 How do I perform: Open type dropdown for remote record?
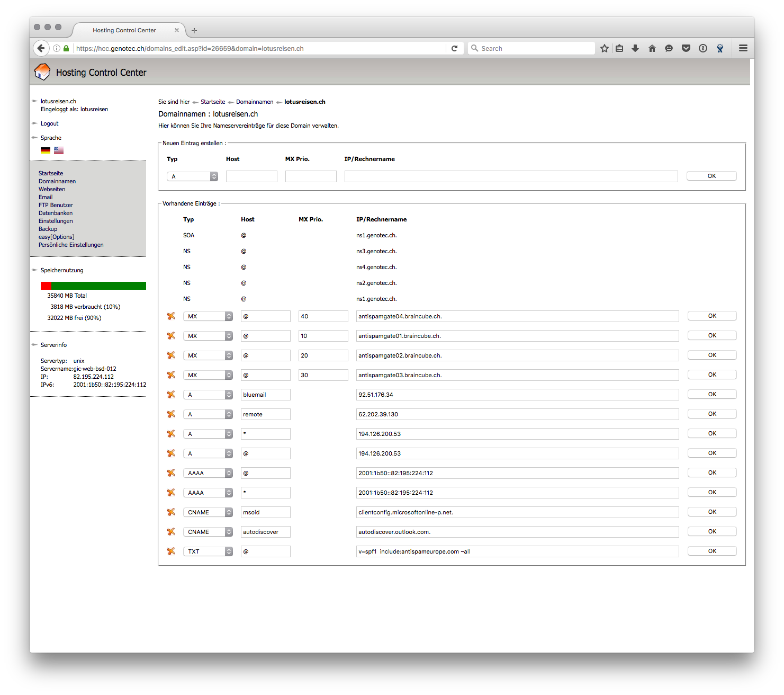pos(208,414)
